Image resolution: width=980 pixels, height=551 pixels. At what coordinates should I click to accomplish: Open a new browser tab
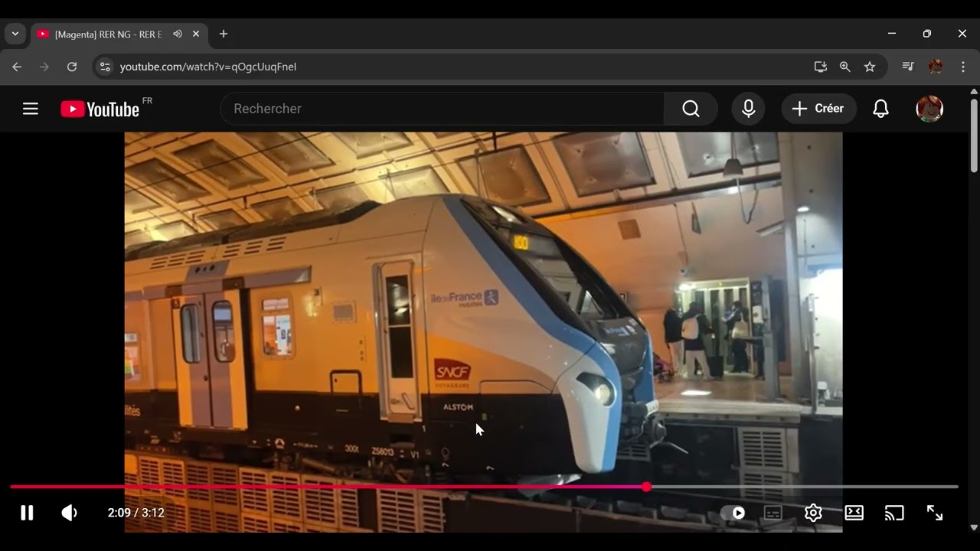tap(224, 34)
